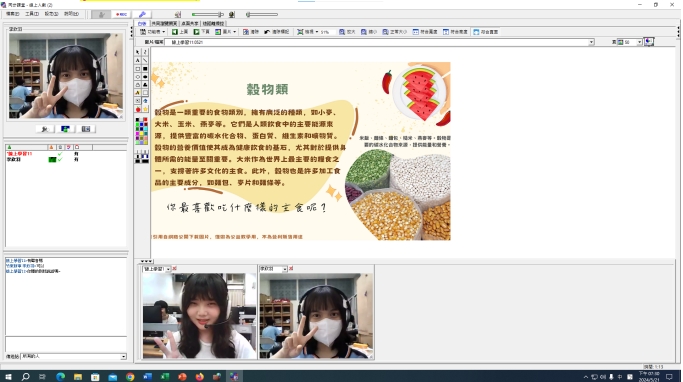The image size is (683, 382).
Task: Select the arrow pointer tool in whiteboard palette
Action: (x=138, y=52)
